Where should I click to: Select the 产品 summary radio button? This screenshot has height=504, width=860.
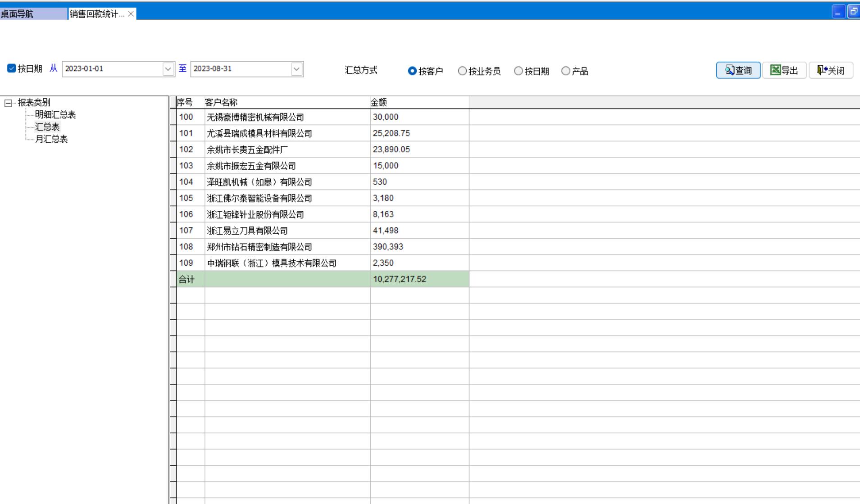point(566,71)
